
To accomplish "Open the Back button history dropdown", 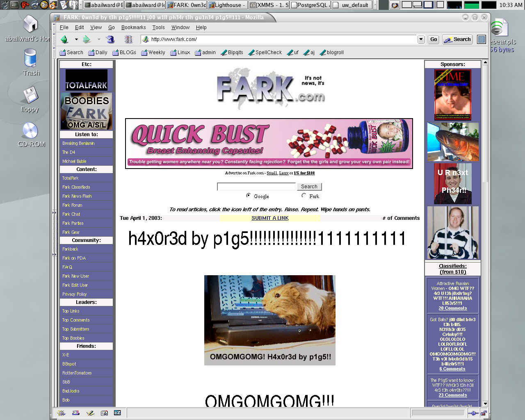I will pos(76,39).
